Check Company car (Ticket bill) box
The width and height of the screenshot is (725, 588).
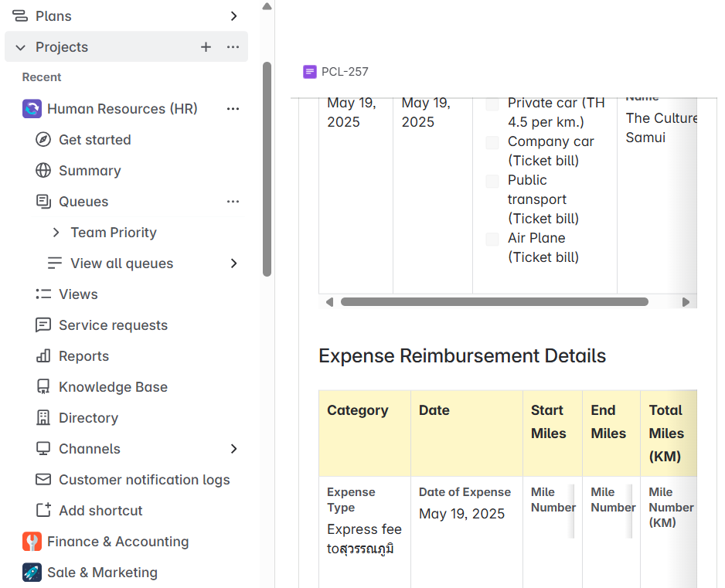pos(492,142)
